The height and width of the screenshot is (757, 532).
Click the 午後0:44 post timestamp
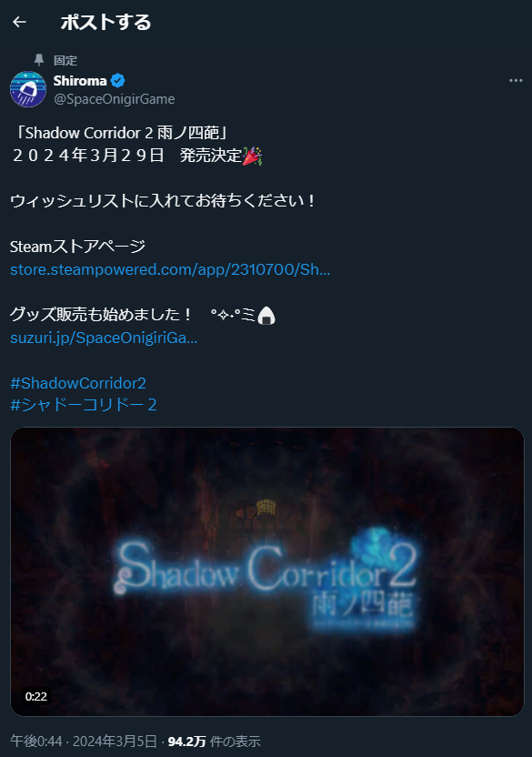coord(36,741)
